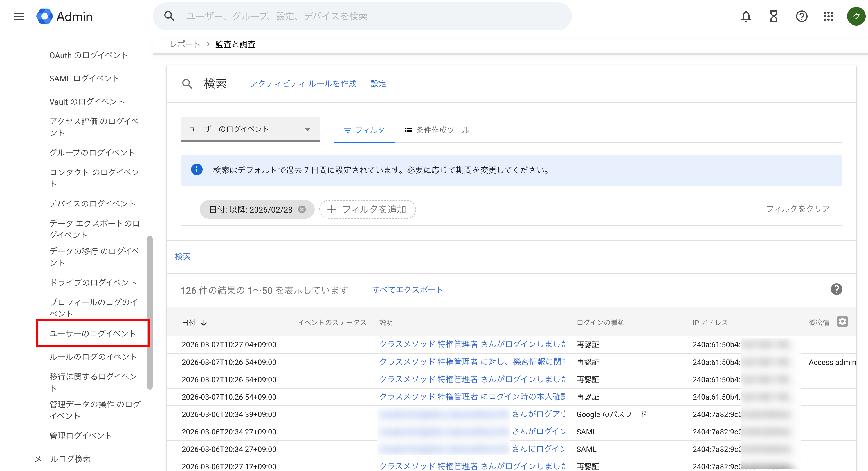Click アクティビティルールを作成
The width and height of the screenshot is (868, 471).
(x=303, y=84)
